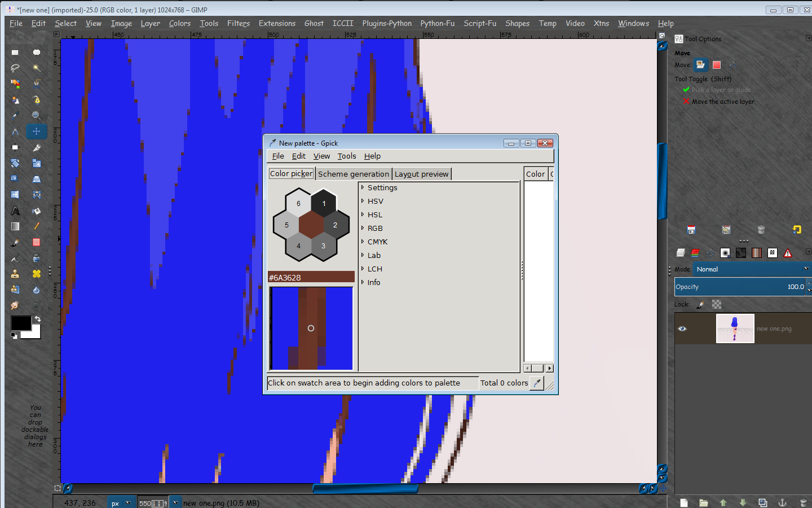Hide the 'new one.png' layer eye
Viewport: 812px width, 508px height.
pos(682,329)
